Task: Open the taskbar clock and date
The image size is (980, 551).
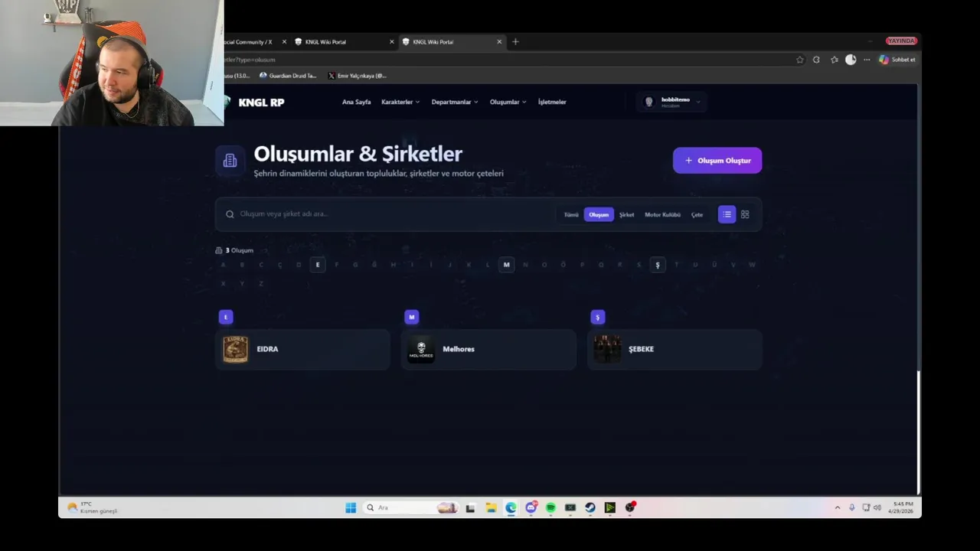Action: [x=903, y=507]
